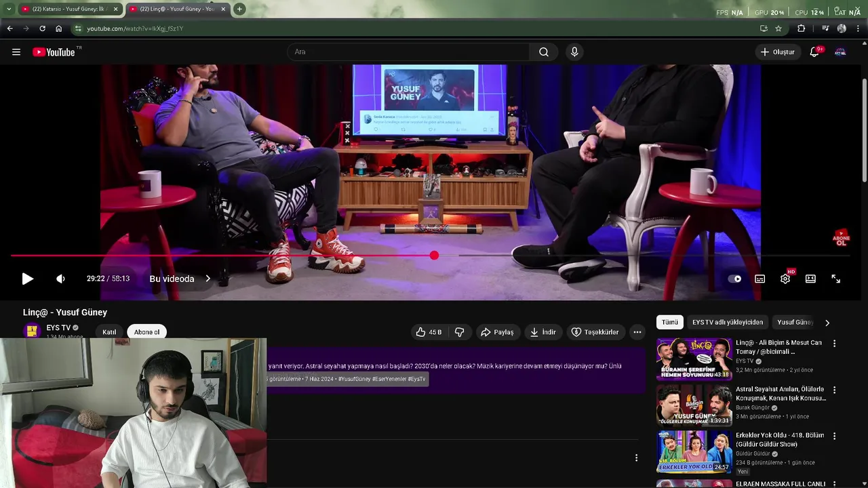Select the 'Tümü' filter chip
The image size is (868, 488).
(x=670, y=323)
